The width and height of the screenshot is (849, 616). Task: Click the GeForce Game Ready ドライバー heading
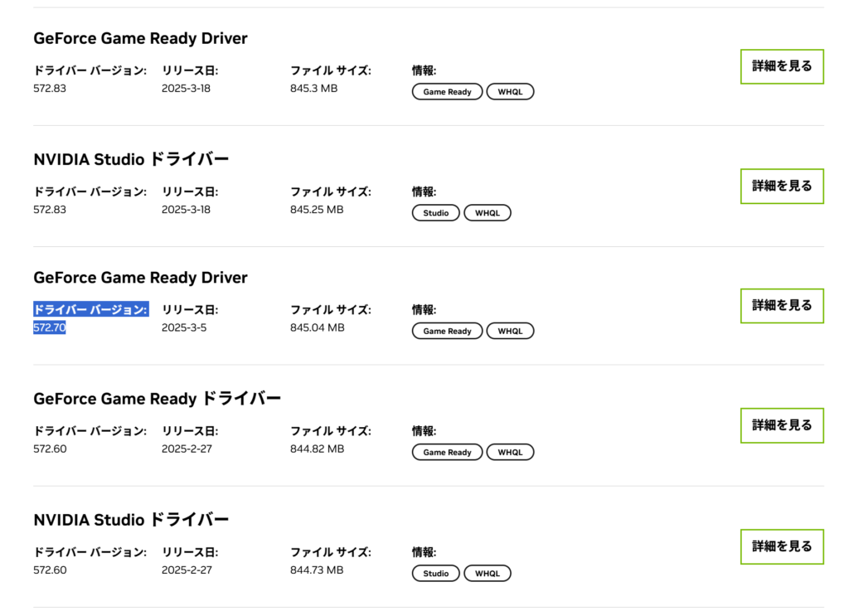tap(157, 399)
